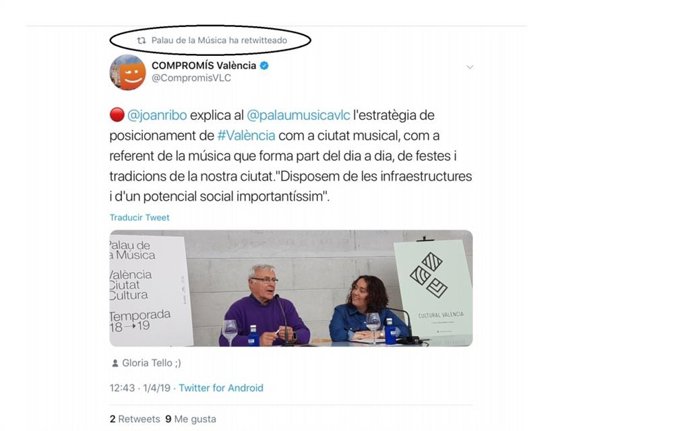
Task: Open the COMPROMÍS València display name
Action: 203,66
